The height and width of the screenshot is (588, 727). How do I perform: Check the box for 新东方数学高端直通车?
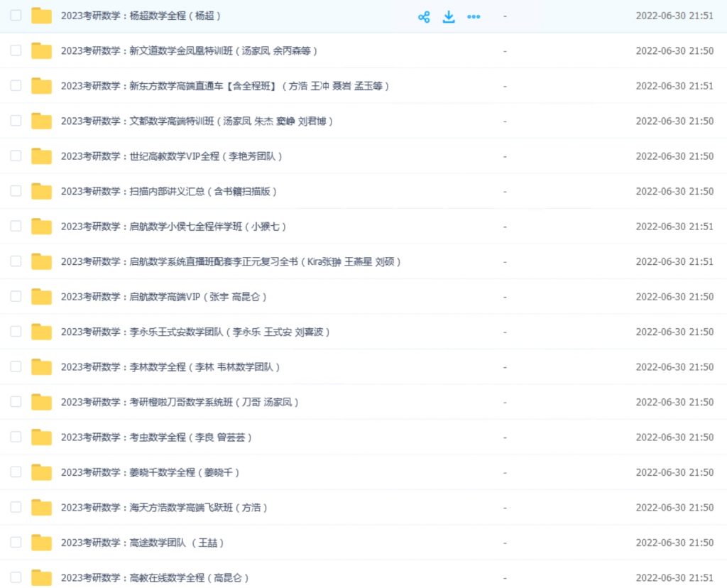pyautogui.click(x=16, y=85)
